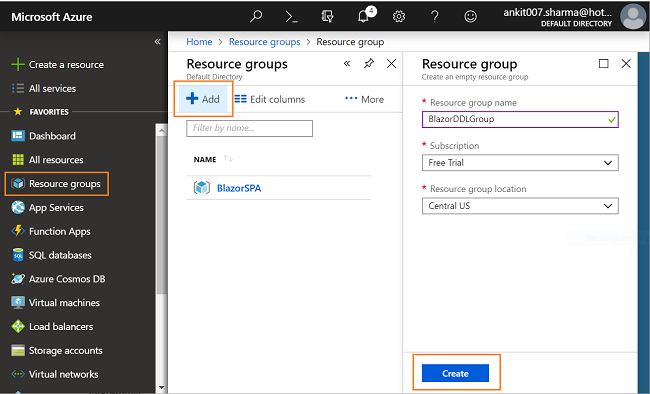Collapse the Resource groups blade
The width and height of the screenshot is (650, 394).
tap(347, 63)
